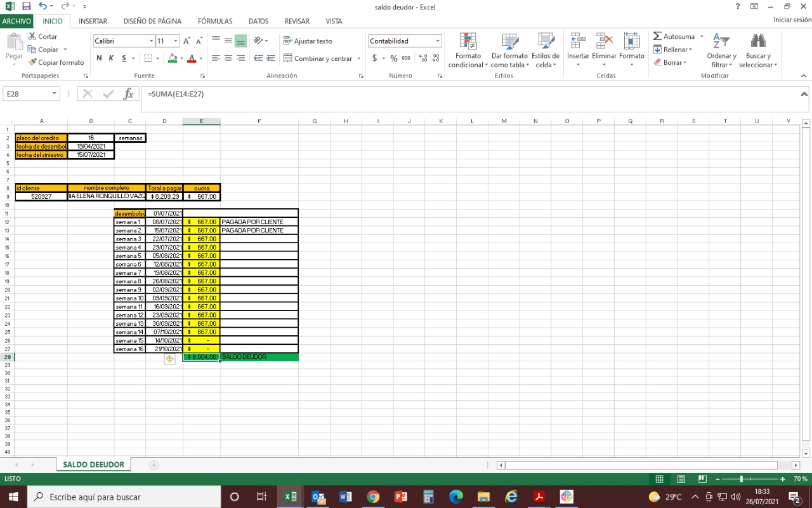Viewport: 812px width, 508px height.
Task: Toggle Ajustar texto wrap option
Action: [308, 41]
